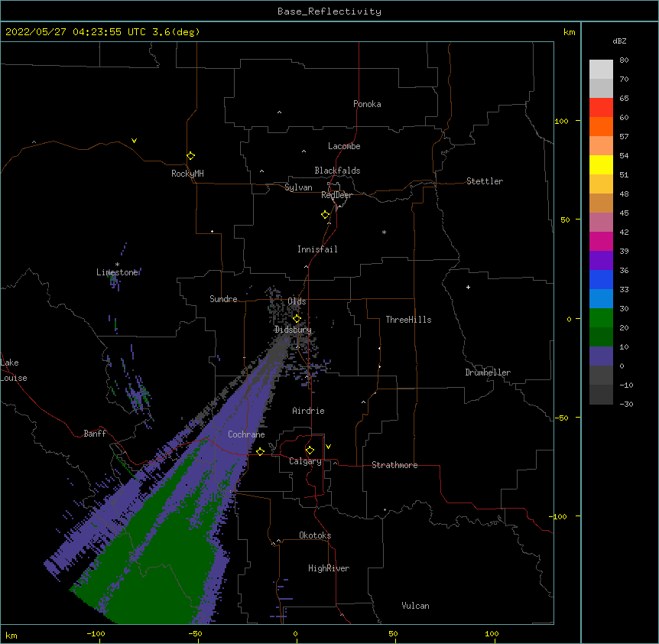Screen dimensions: 659x644
Task: Click the Stettler city label
Action: click(484, 181)
